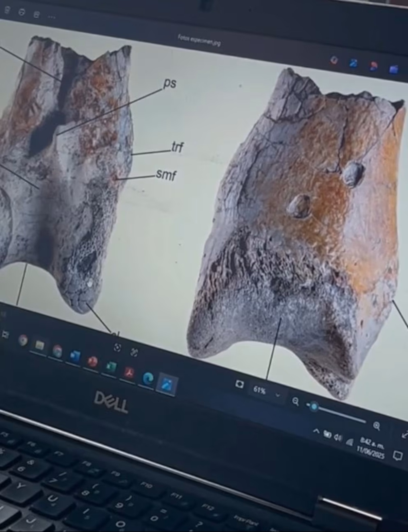The image size is (408, 532).
Task: Open Google Chrome from the taskbar
Action: coord(23,340)
